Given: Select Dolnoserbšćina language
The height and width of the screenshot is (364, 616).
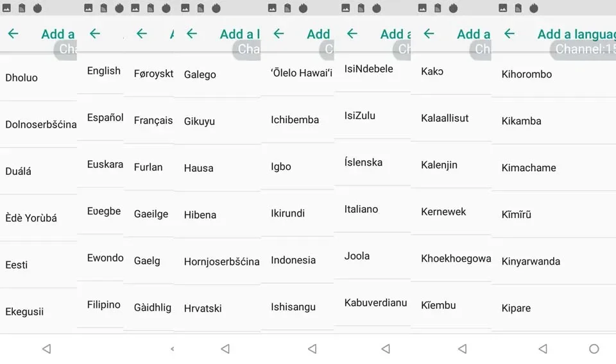Looking at the screenshot, I should click(x=38, y=124).
